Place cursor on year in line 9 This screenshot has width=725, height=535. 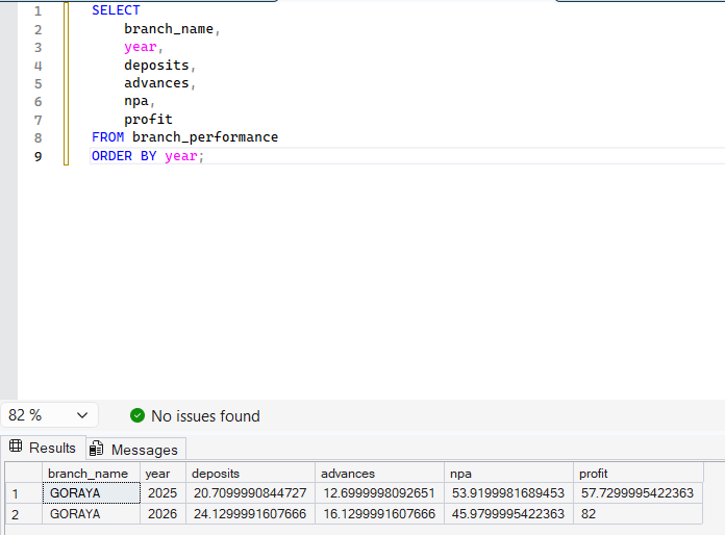tap(181, 156)
